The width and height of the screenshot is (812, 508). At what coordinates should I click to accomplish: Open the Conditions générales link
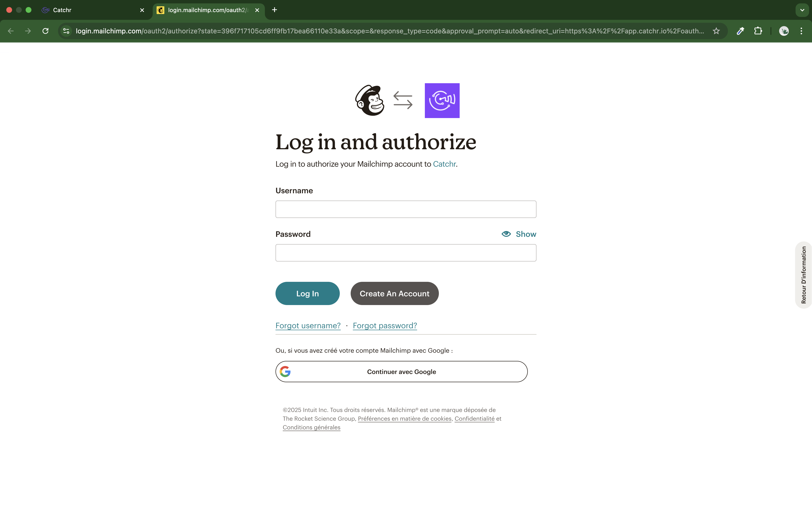(x=311, y=427)
